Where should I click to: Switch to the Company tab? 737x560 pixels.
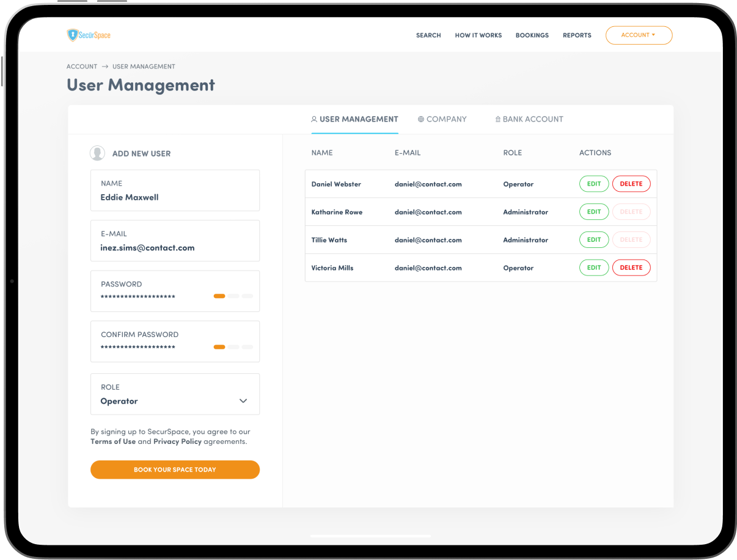[442, 119]
